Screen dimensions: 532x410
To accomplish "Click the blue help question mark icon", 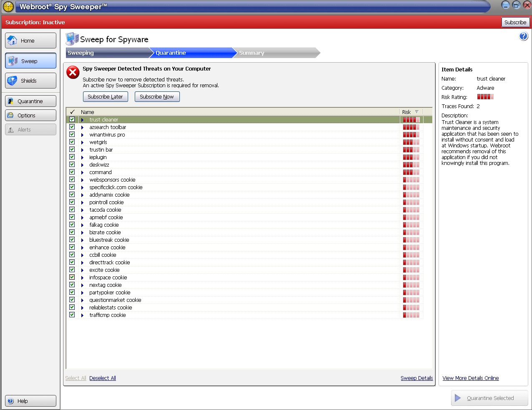I will click(x=523, y=36).
